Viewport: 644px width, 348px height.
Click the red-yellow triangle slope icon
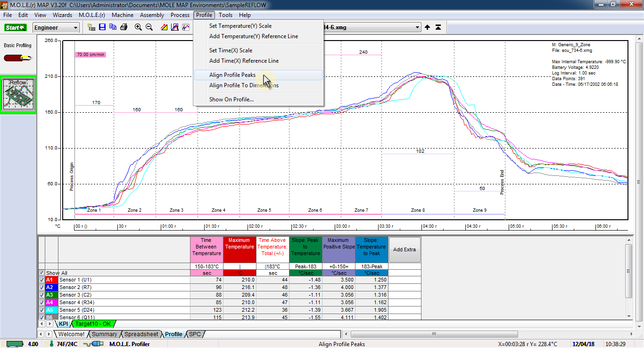164,27
